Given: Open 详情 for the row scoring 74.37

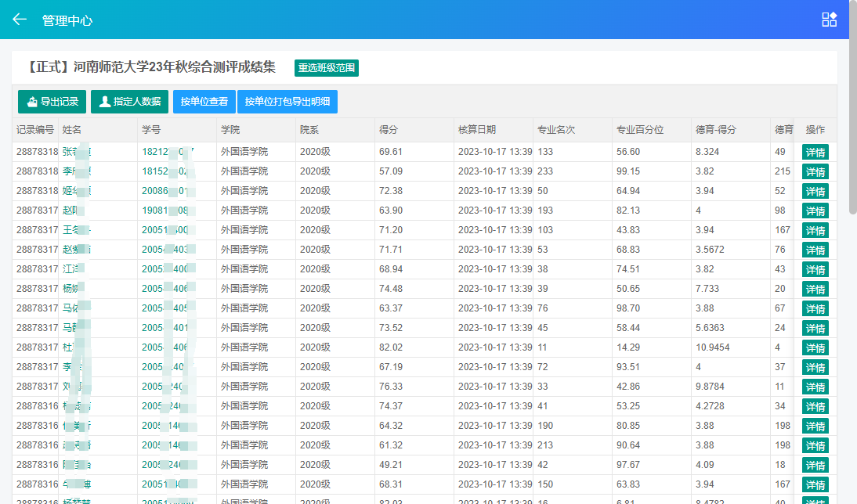Looking at the screenshot, I should pyautogui.click(x=815, y=407).
